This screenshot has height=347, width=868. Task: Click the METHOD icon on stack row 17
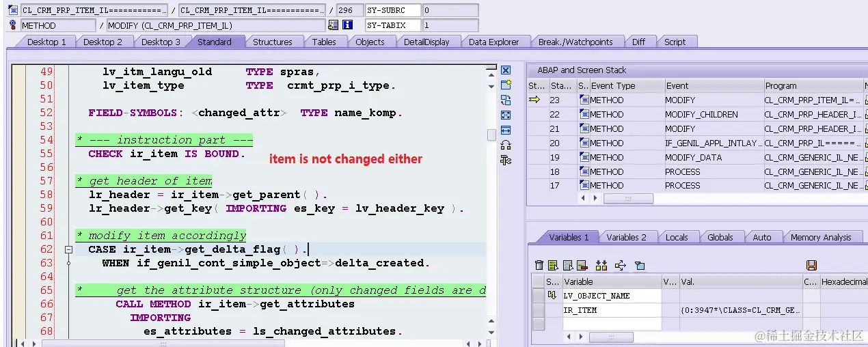point(584,185)
